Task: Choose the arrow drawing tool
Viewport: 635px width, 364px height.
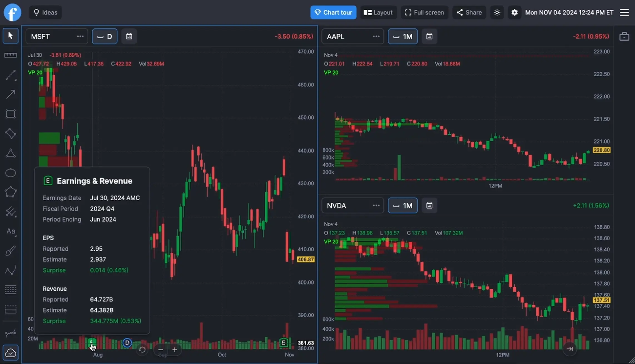Action: pyautogui.click(x=10, y=94)
